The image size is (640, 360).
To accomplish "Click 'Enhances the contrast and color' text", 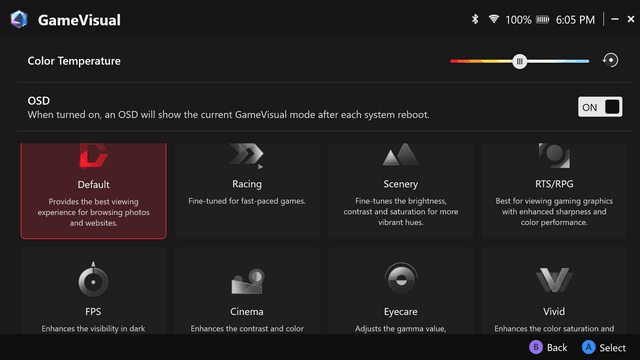I will (247, 329).
